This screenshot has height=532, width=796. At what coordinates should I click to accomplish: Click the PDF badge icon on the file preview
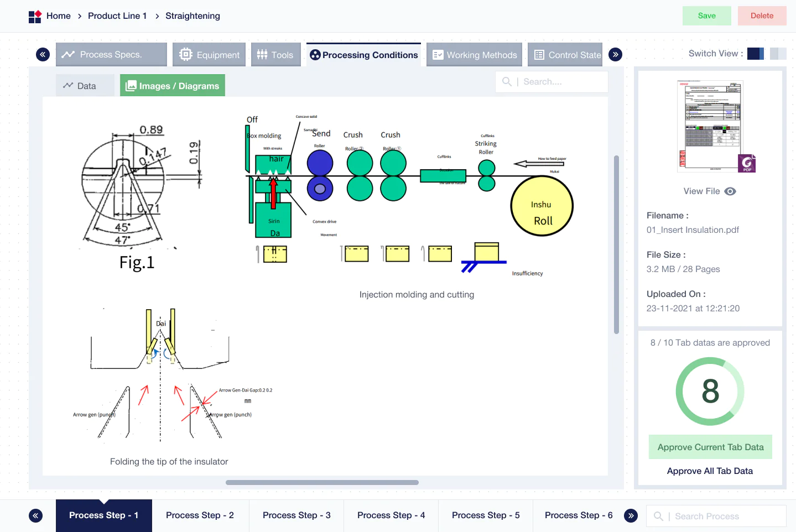[x=747, y=164]
